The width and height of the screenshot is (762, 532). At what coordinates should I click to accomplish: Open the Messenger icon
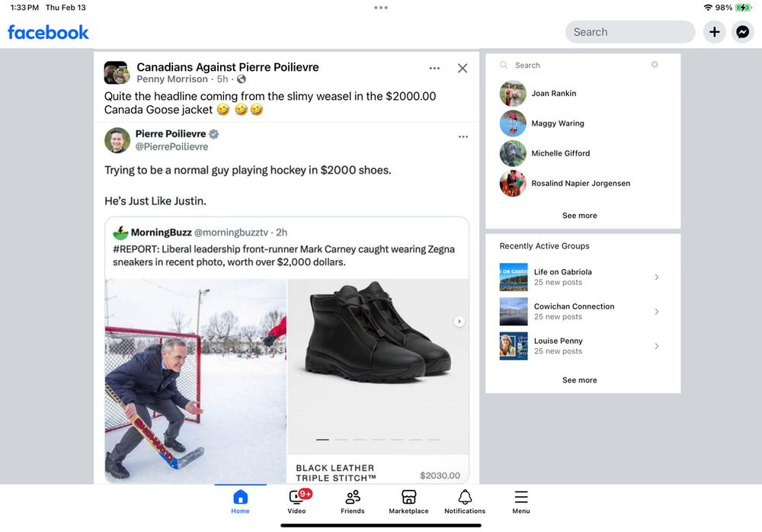[x=742, y=32]
